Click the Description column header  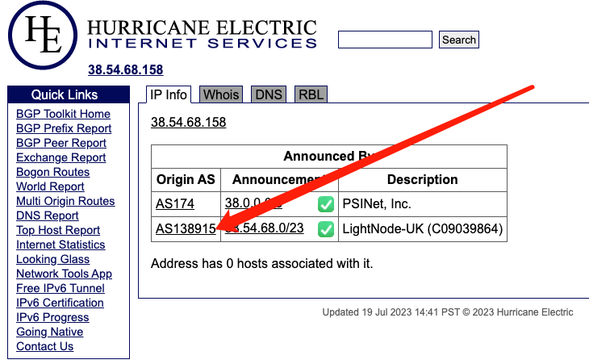(x=423, y=179)
